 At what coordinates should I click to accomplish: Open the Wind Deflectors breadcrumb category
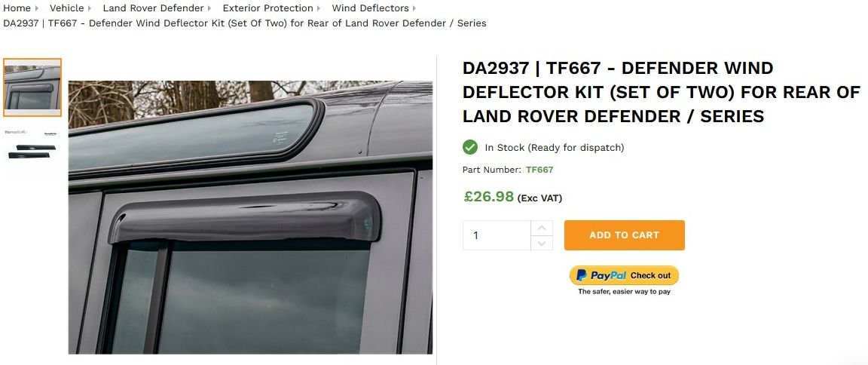pyautogui.click(x=371, y=8)
